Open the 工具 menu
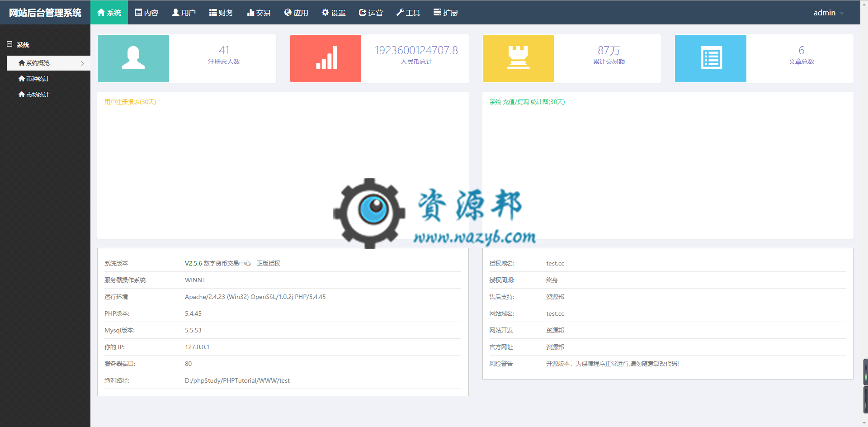This screenshot has height=427, width=868. click(x=408, y=13)
